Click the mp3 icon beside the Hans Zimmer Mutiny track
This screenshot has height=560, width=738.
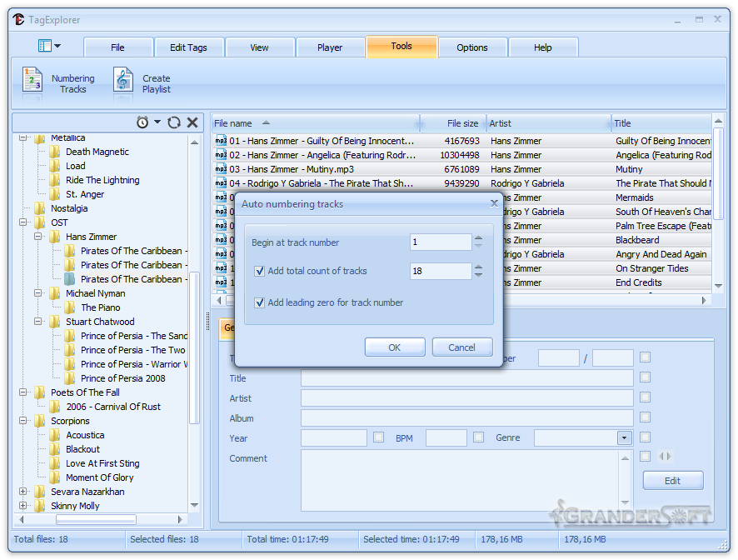point(220,169)
